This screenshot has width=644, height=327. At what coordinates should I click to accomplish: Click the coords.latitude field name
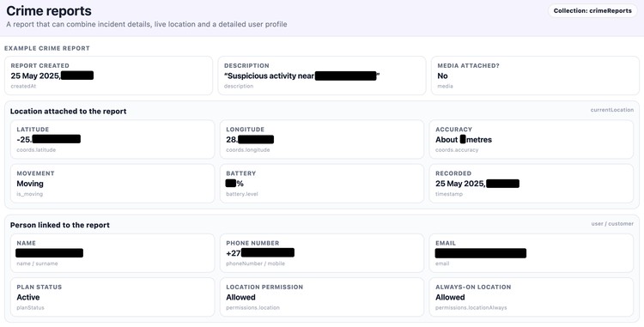tap(36, 149)
